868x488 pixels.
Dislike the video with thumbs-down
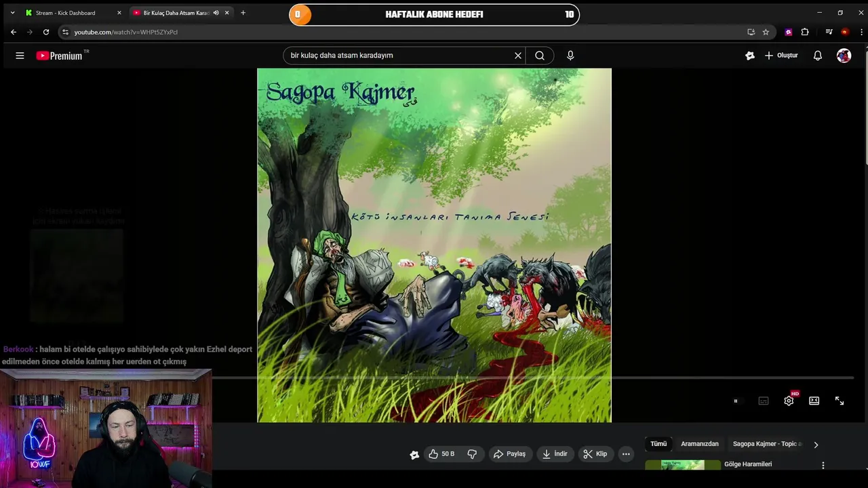[473, 454]
